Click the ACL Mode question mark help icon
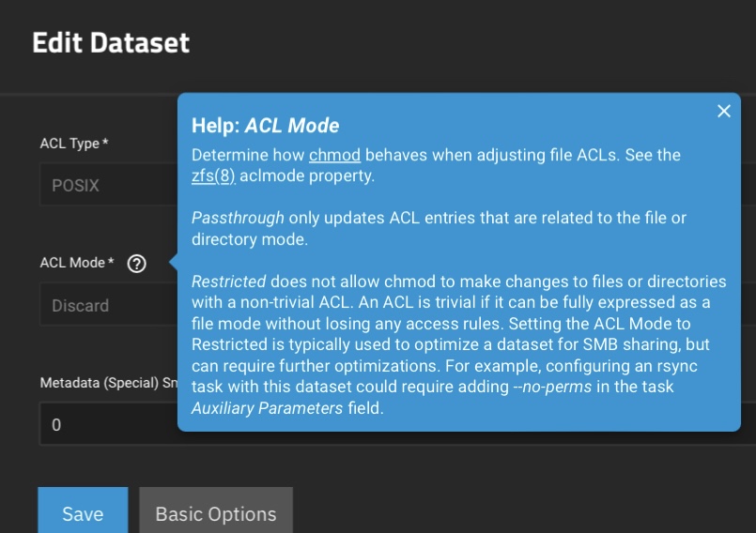756x533 pixels. 136,264
